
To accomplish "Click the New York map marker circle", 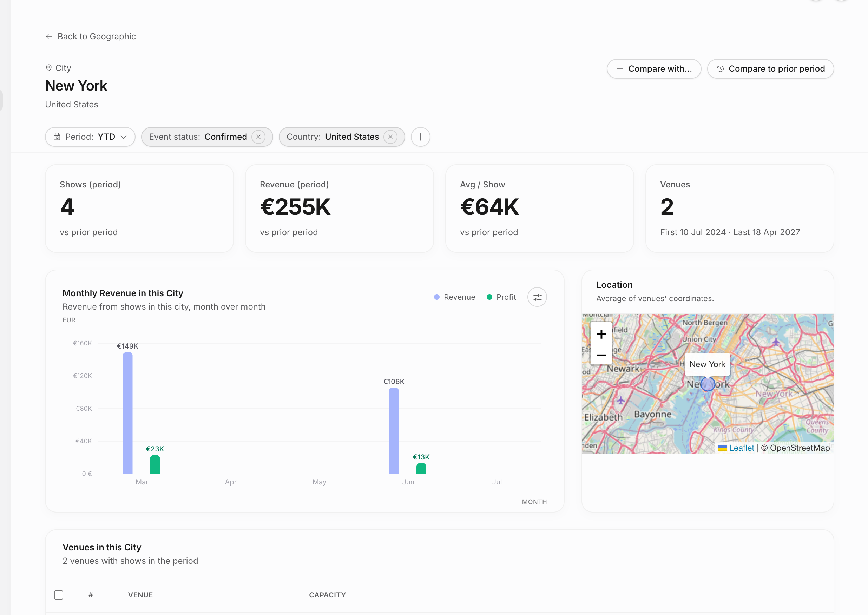I will click(708, 384).
